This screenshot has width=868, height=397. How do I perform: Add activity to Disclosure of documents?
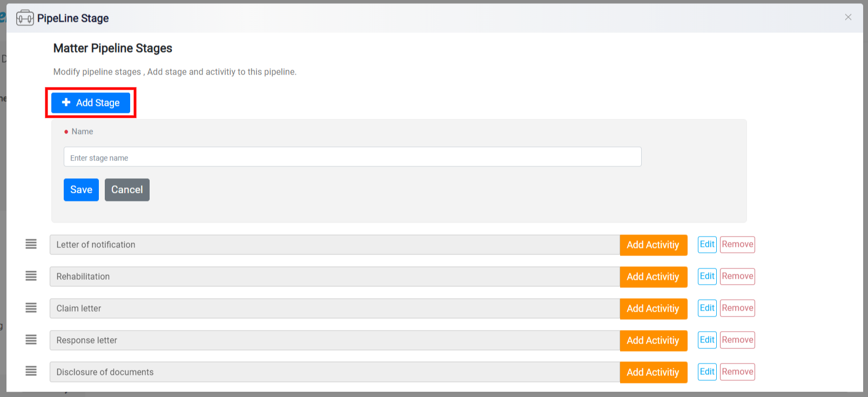(x=653, y=372)
